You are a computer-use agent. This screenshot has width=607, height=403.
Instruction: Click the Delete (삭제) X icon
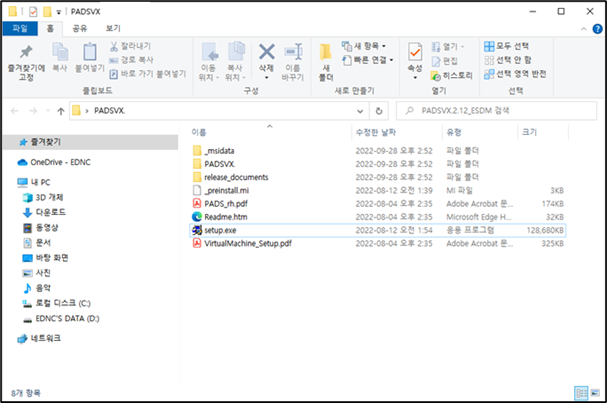click(x=267, y=52)
